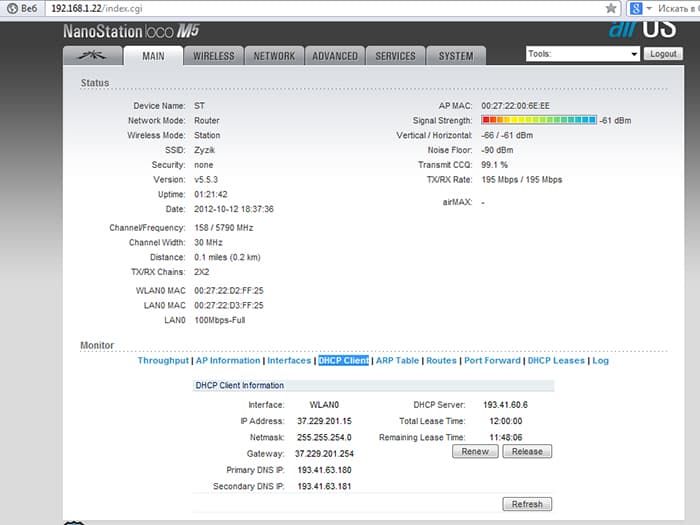The width and height of the screenshot is (700, 525).
Task: Click the Release lease button
Action: coord(527,451)
